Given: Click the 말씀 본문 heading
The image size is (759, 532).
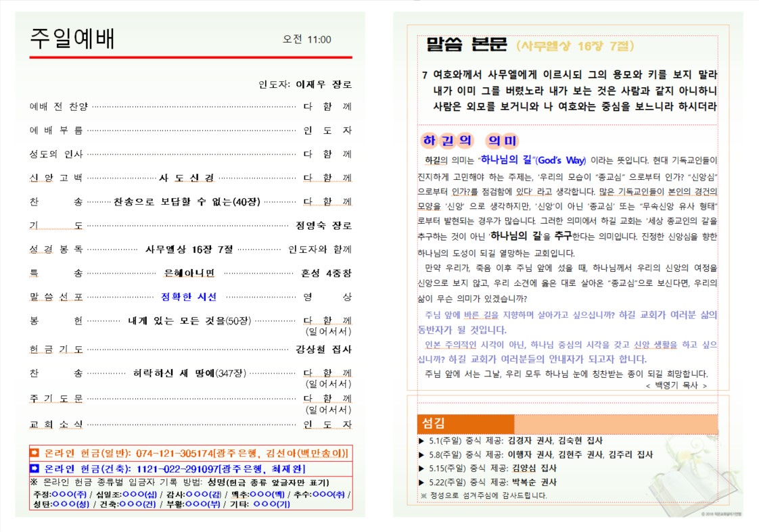Looking at the screenshot, I should 466,45.
